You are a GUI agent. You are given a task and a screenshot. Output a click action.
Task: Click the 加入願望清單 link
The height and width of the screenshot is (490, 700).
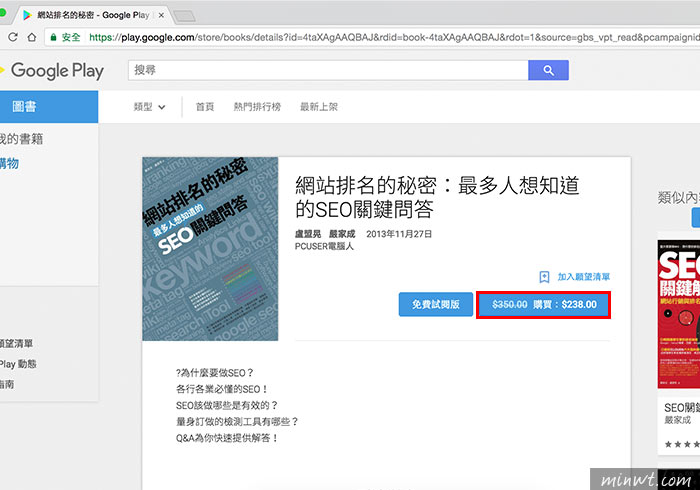tap(583, 277)
